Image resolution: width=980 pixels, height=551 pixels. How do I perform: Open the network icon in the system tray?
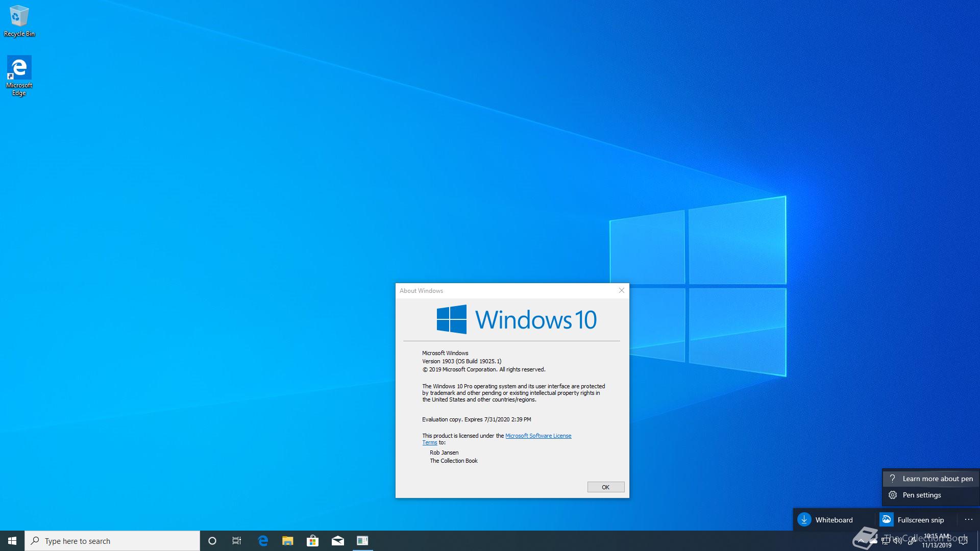886,541
